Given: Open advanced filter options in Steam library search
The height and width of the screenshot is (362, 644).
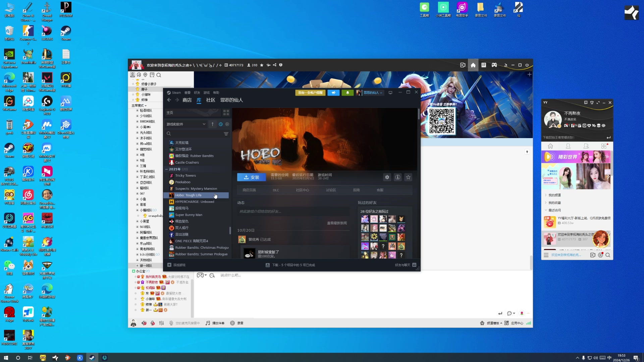Looking at the screenshot, I should [x=226, y=134].
